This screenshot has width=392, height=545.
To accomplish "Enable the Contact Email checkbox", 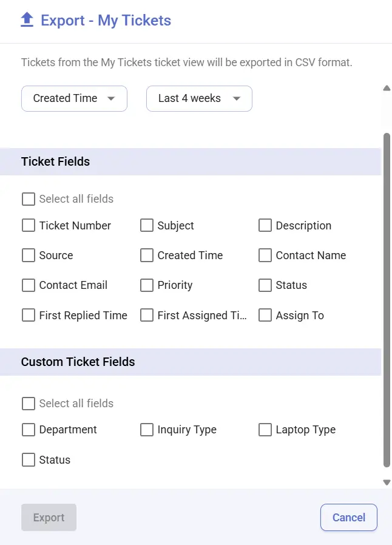I will click(x=28, y=285).
